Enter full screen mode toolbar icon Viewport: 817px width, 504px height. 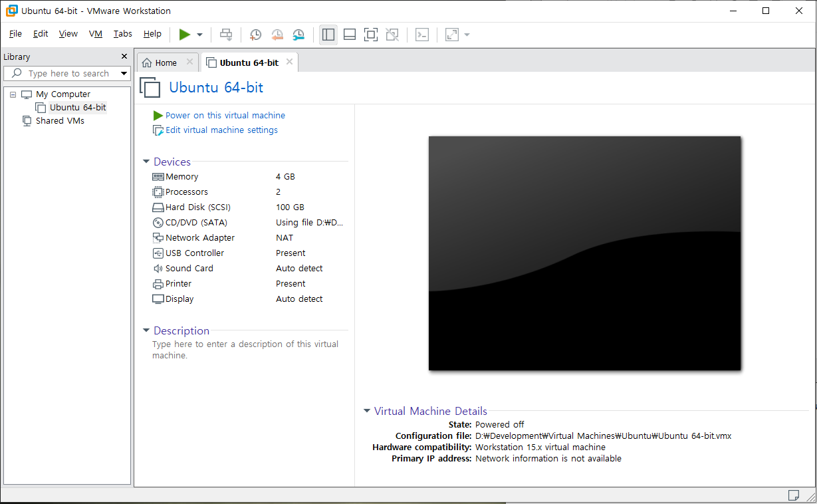(x=371, y=35)
